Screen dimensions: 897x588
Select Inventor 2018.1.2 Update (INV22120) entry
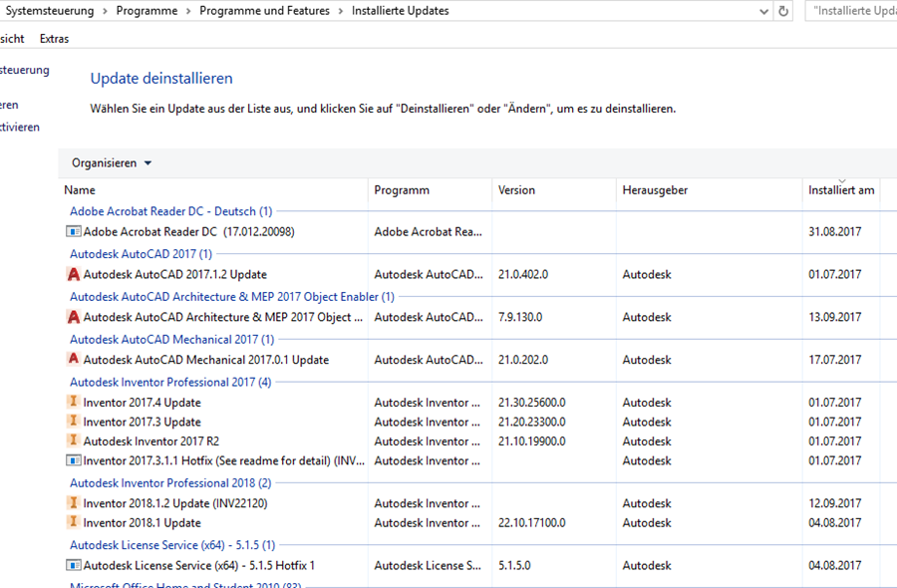(175, 503)
